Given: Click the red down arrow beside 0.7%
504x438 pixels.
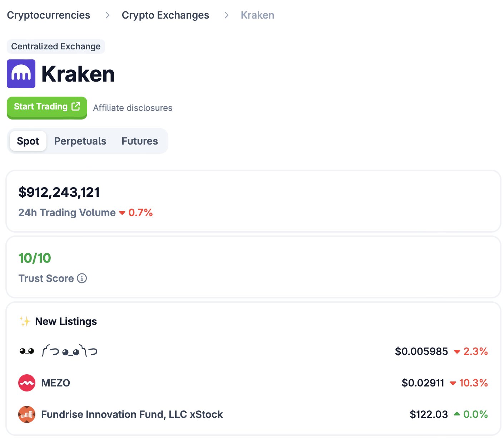Looking at the screenshot, I should [x=122, y=213].
